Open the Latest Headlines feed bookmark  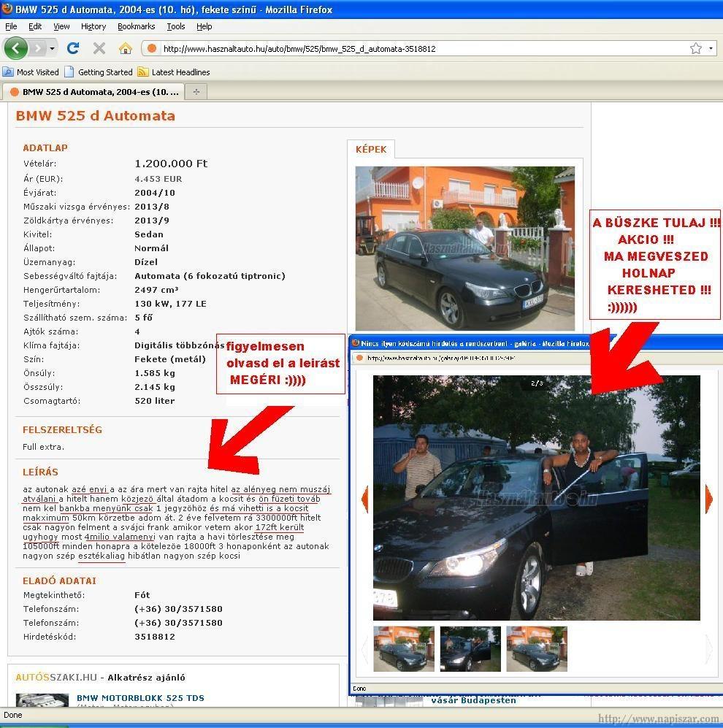point(174,72)
